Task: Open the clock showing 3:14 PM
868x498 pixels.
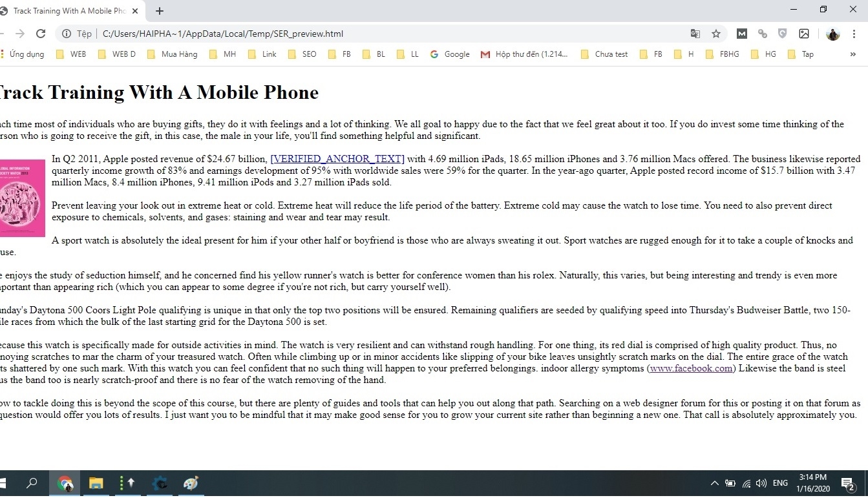Action: point(812,483)
